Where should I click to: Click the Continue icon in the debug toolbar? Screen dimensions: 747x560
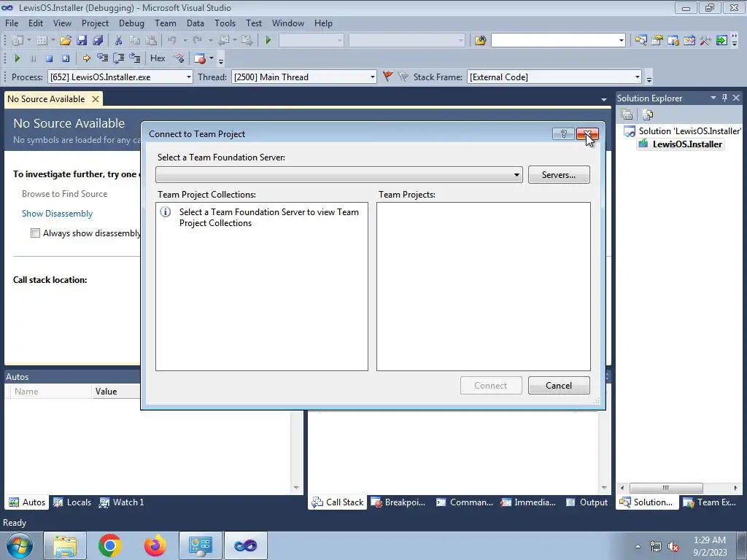18,58
